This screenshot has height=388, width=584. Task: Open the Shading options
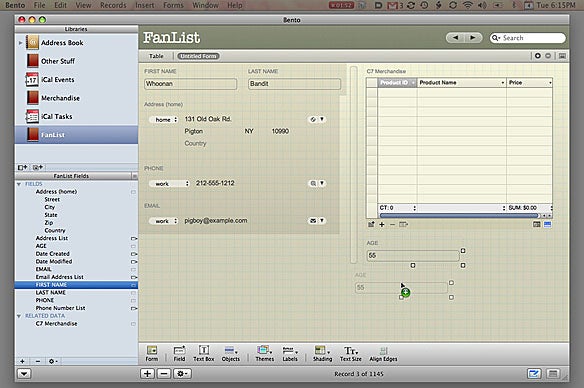click(x=322, y=354)
